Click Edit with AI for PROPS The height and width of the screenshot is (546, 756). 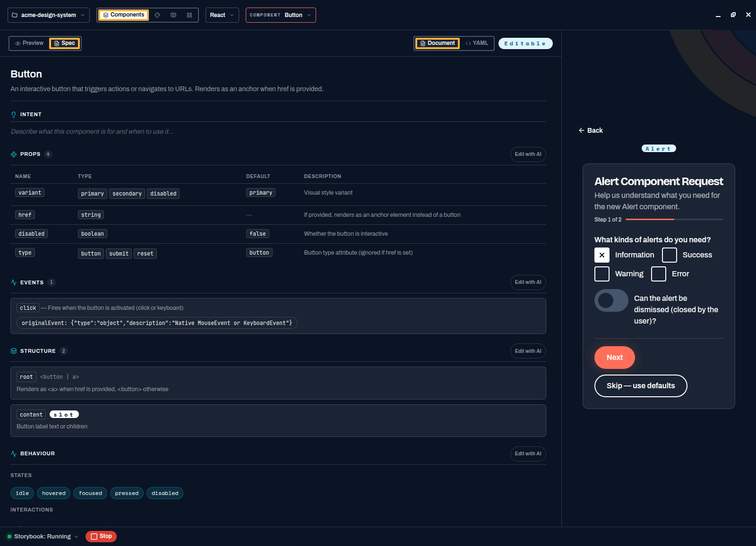tap(528, 154)
